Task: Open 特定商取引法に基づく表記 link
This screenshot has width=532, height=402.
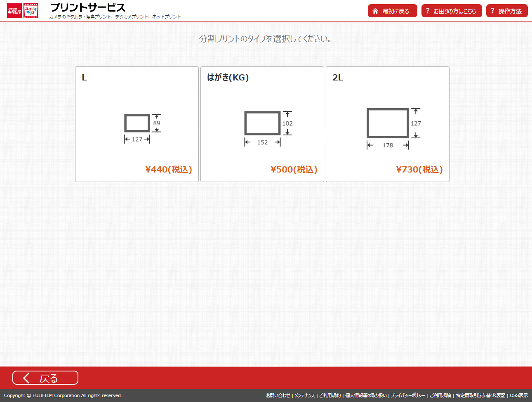Action: click(480, 395)
